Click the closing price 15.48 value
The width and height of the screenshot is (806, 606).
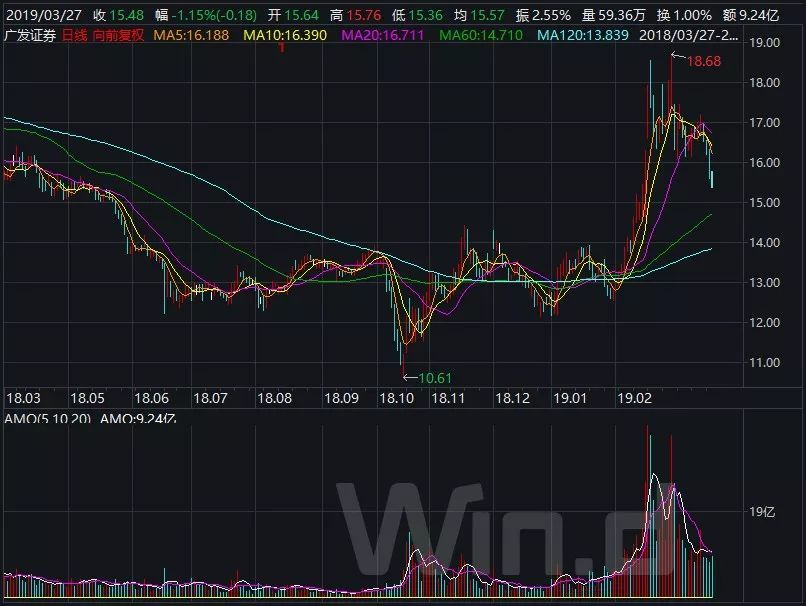pos(127,15)
